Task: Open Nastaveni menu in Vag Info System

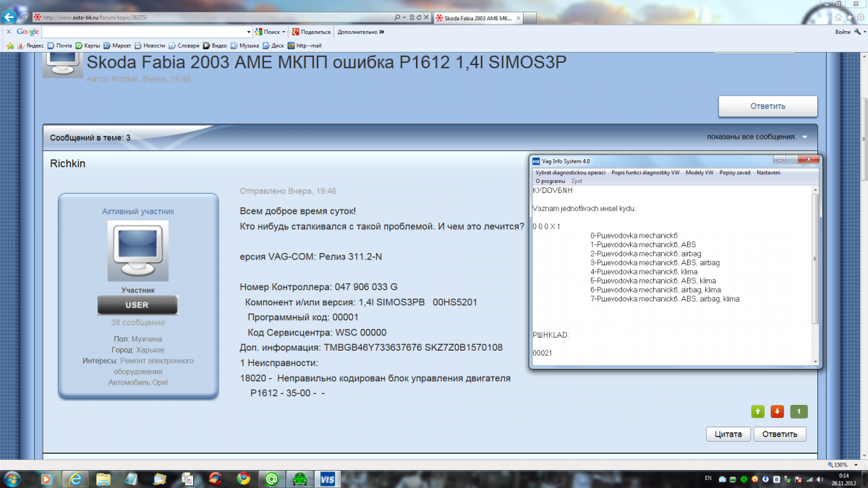Action: [768, 173]
